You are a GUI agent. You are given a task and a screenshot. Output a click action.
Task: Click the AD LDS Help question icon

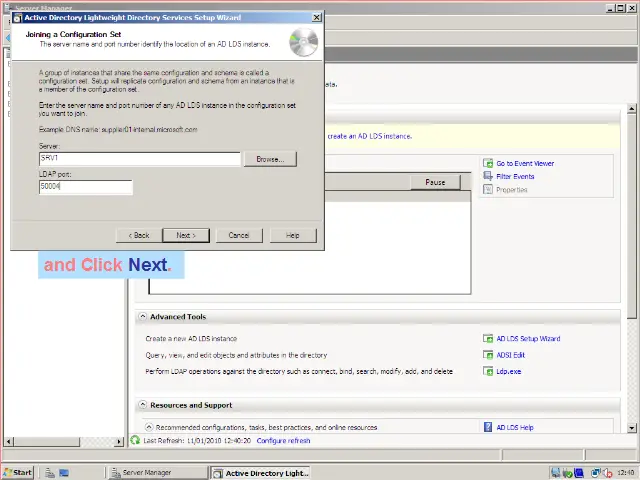point(488,427)
